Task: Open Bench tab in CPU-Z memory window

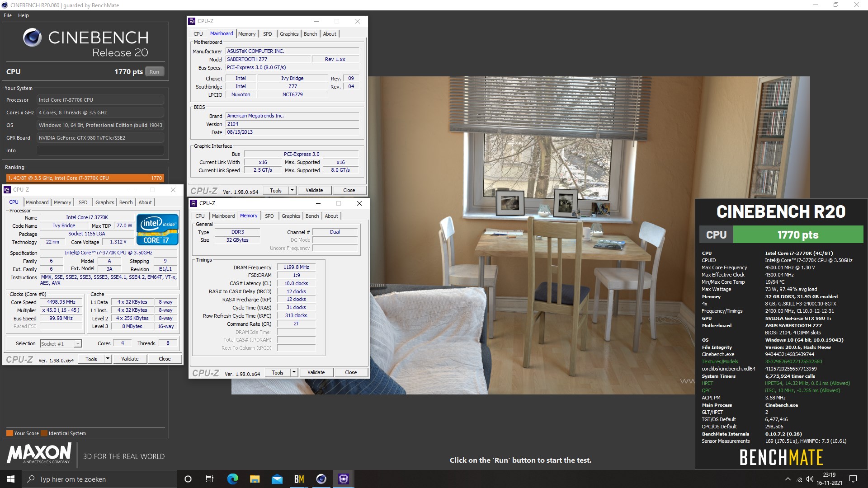Action: point(312,216)
